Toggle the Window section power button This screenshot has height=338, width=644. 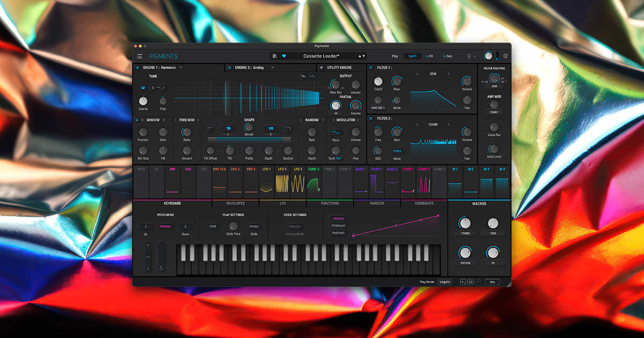(137, 120)
